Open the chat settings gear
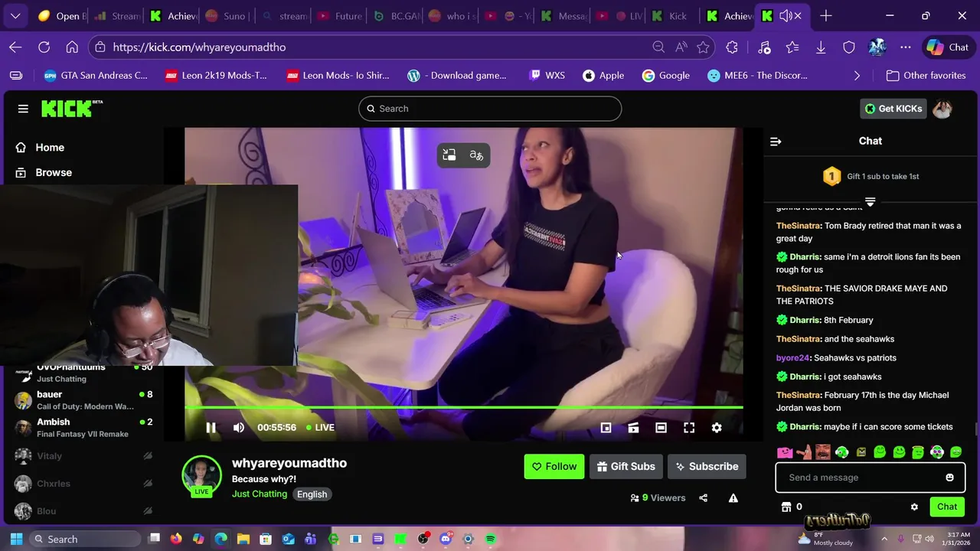The height and width of the screenshot is (551, 980). click(914, 507)
